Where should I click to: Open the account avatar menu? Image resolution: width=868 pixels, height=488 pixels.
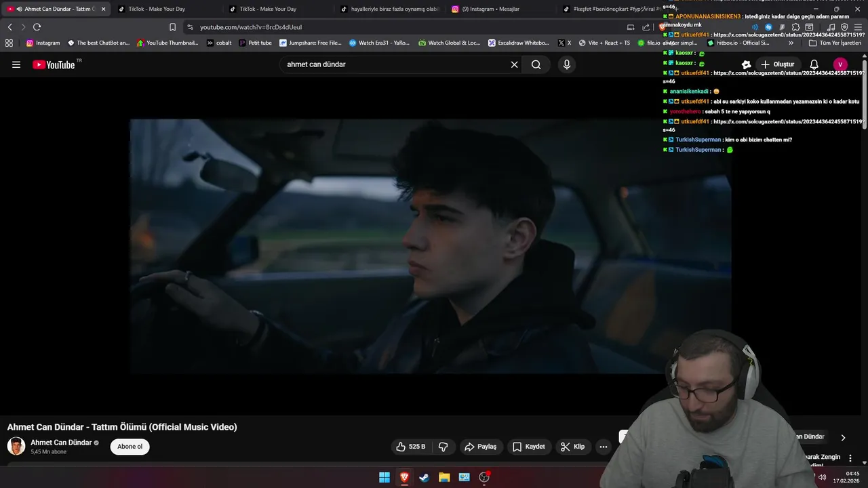[x=840, y=64]
